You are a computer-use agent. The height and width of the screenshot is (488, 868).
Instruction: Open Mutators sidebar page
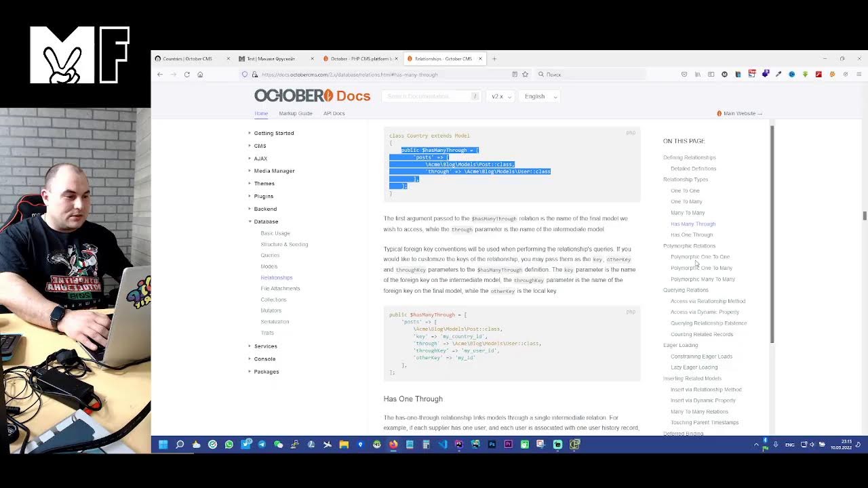click(271, 310)
